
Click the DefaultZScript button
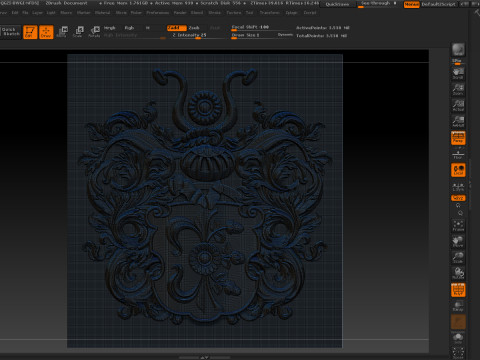point(438,4)
